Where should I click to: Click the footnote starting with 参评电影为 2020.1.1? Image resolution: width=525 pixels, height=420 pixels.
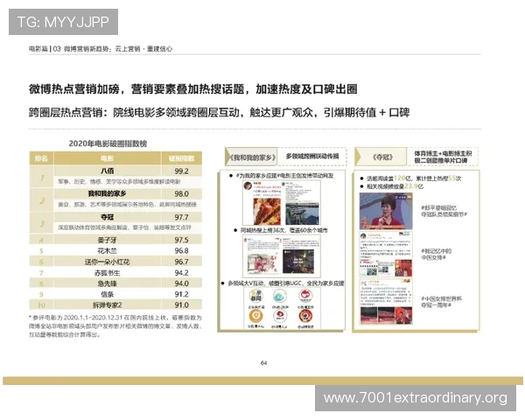tap(115, 325)
